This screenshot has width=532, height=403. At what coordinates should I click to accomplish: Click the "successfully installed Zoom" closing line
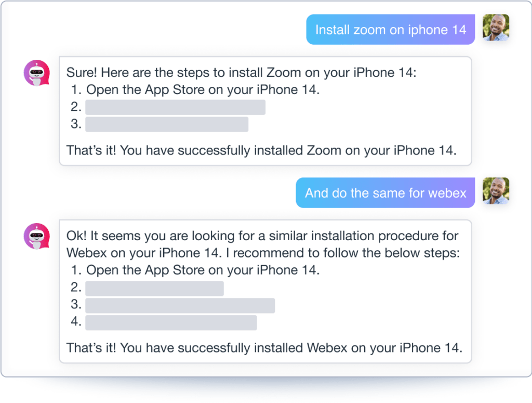click(261, 150)
